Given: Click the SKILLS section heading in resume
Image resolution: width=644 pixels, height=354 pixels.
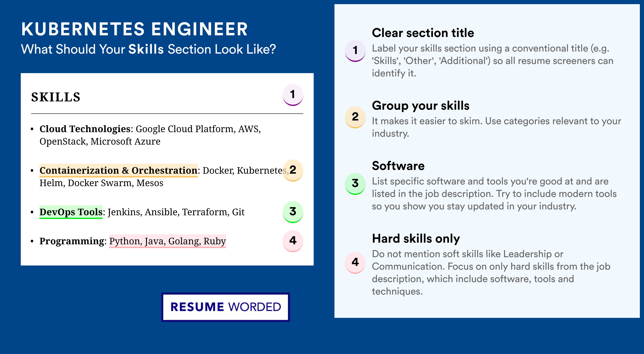Looking at the screenshot, I should (56, 97).
